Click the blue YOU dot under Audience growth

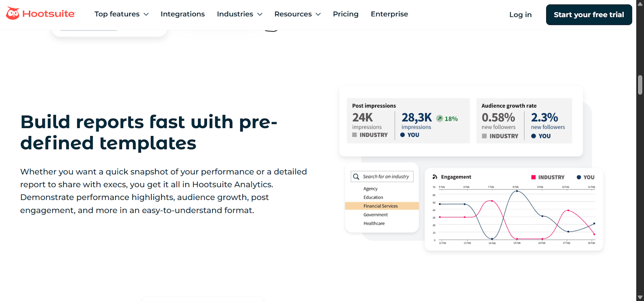533,136
